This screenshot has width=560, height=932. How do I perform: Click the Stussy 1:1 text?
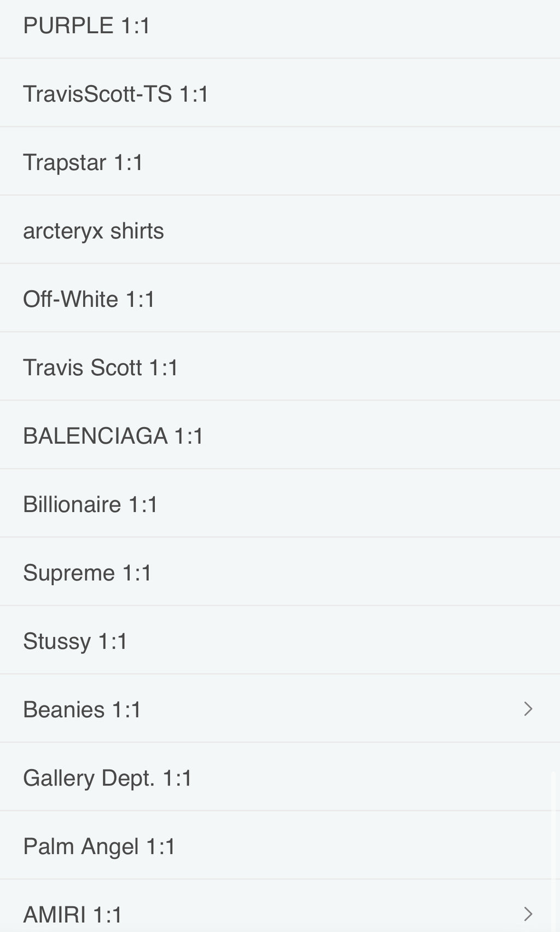point(75,641)
